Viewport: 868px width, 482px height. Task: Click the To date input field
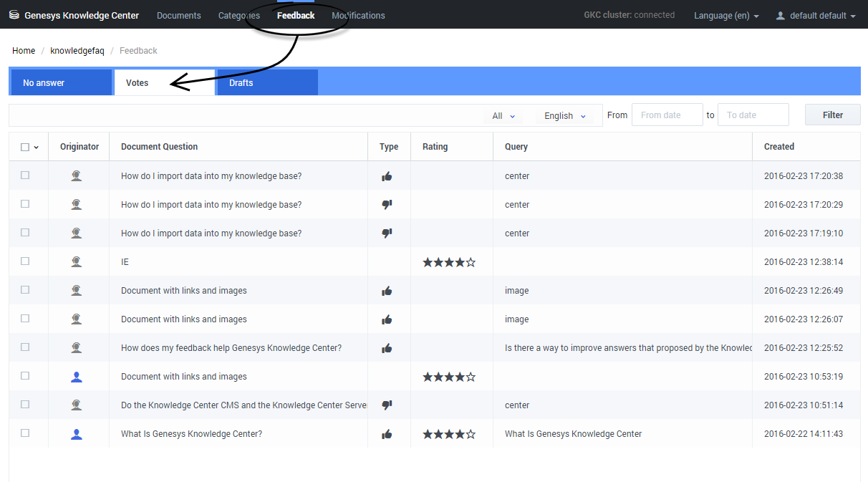tap(753, 115)
